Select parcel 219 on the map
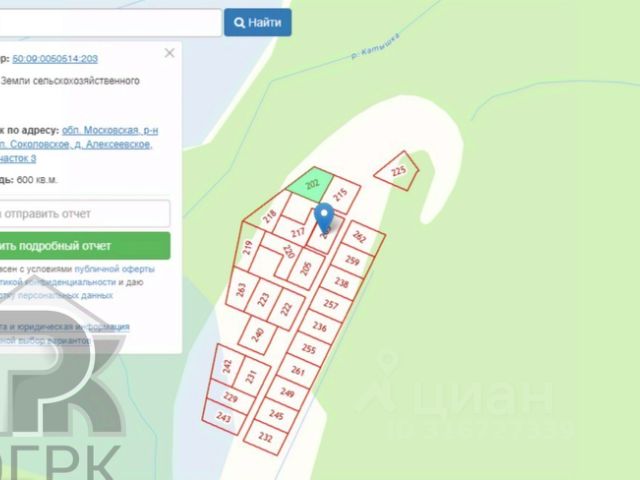This screenshot has width=640, height=480. pos(246,247)
